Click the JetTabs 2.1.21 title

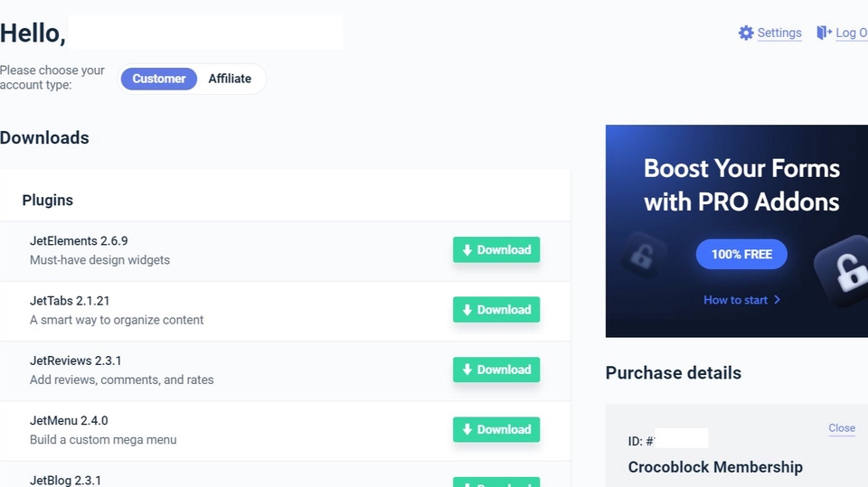tap(70, 301)
